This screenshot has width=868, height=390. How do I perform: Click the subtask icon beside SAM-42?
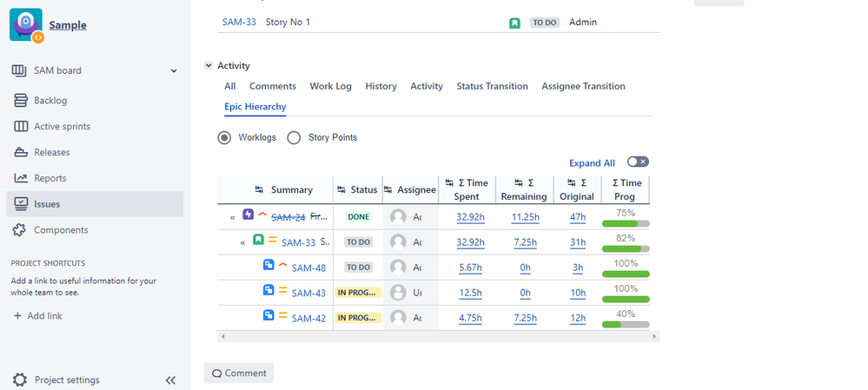(x=268, y=314)
